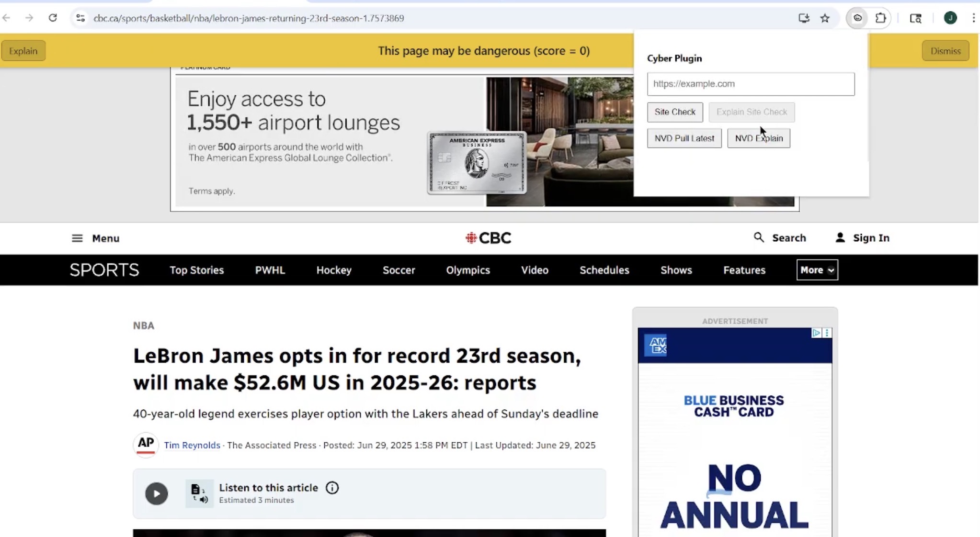Go to Olympics section
This screenshot has height=537, width=980.
[468, 270]
